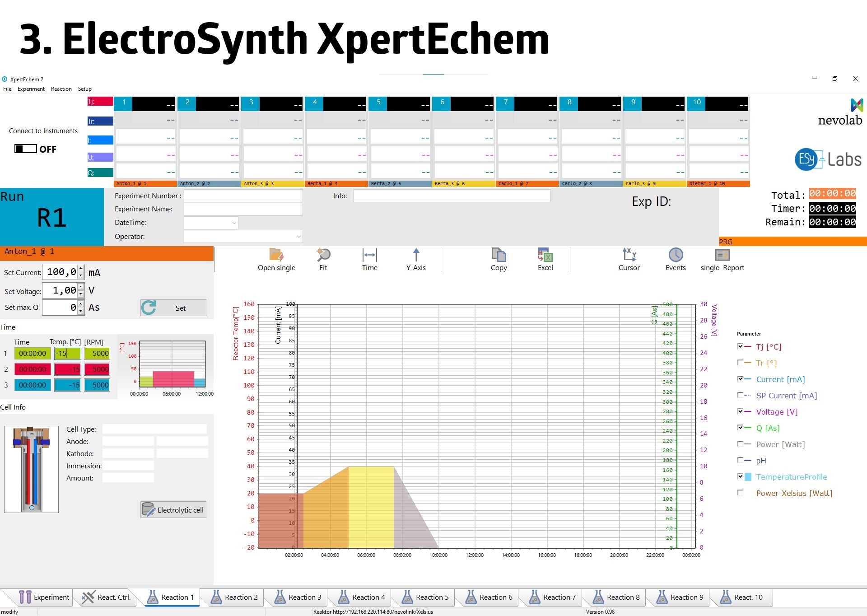This screenshot has width=867, height=616.
Task: Click the Copy icon in toolbar
Action: 499,255
